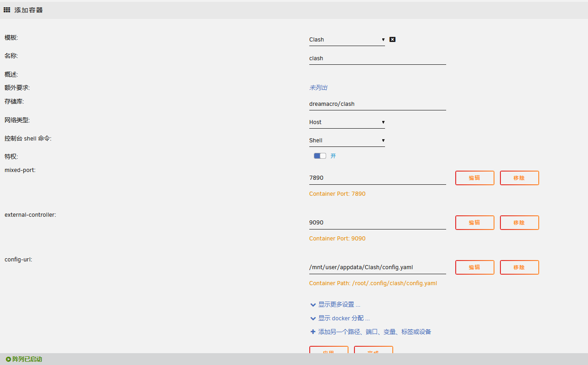Click the 存储库 field showing dreamacro/clash
The width and height of the screenshot is (588, 365).
click(x=377, y=104)
